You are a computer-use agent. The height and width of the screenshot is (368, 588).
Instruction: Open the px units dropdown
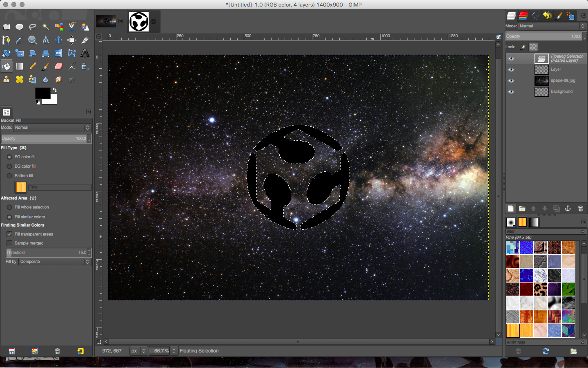(138, 351)
